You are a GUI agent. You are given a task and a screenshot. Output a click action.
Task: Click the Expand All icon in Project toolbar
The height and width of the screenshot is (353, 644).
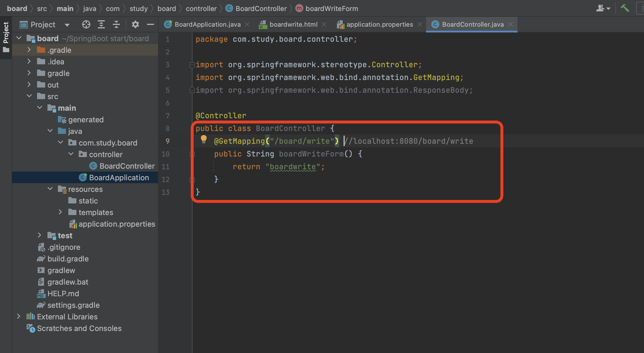click(x=101, y=25)
